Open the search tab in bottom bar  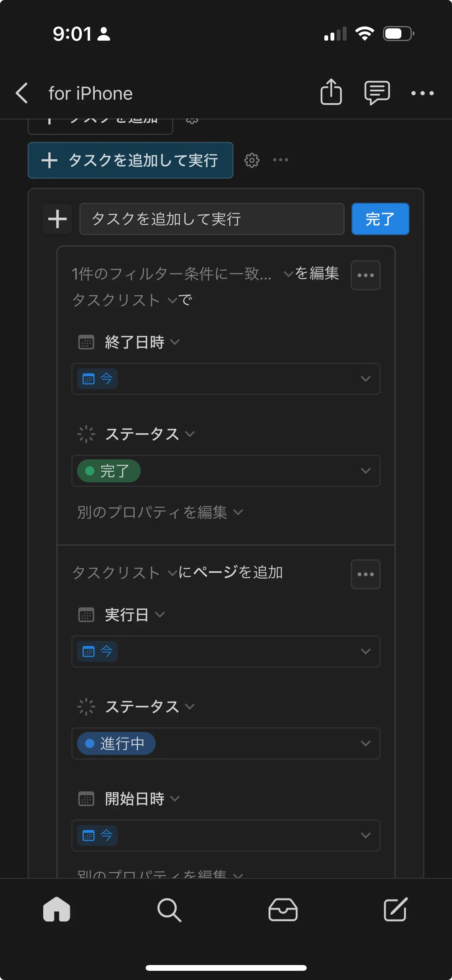tap(169, 909)
